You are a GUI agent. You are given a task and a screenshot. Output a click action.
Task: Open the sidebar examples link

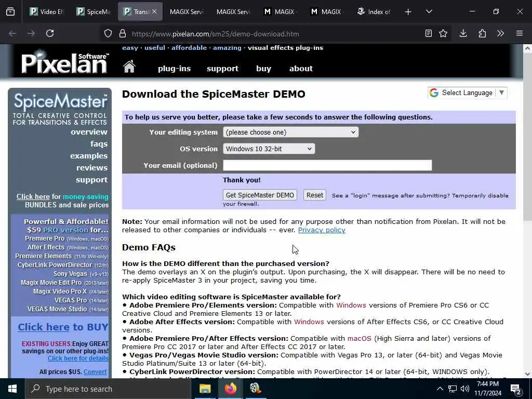coord(89,156)
